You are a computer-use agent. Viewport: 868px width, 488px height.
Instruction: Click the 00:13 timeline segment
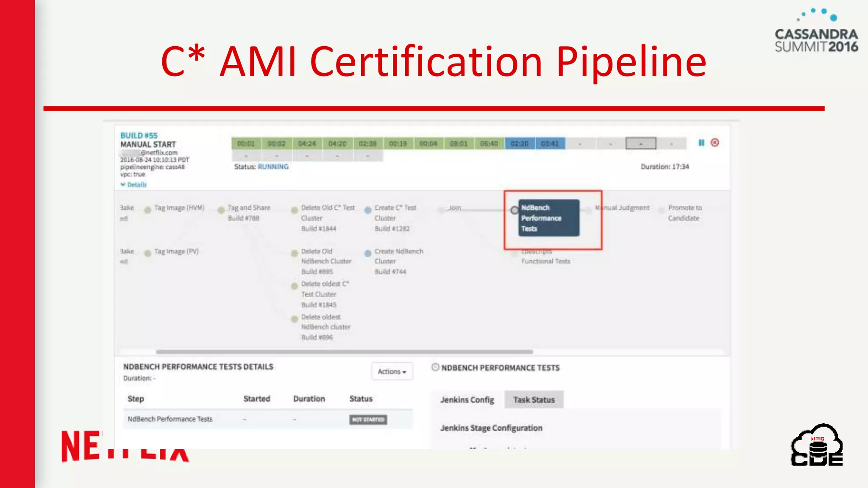tap(398, 144)
